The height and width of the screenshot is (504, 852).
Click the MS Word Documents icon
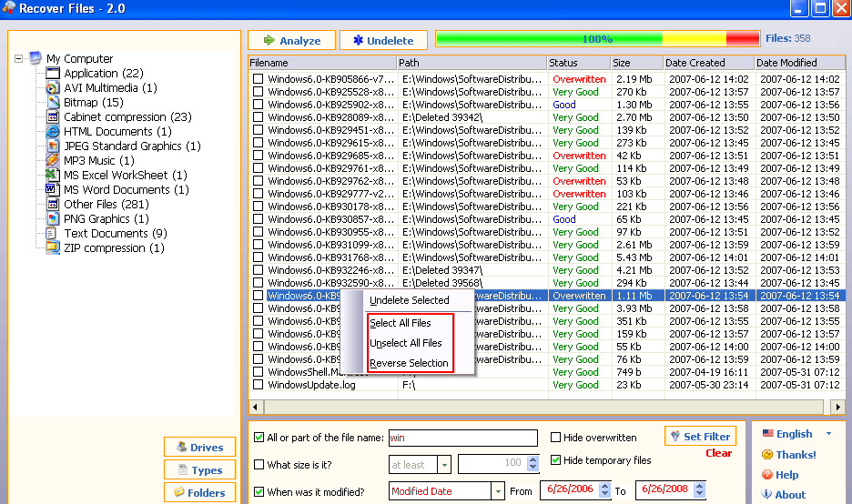point(53,189)
